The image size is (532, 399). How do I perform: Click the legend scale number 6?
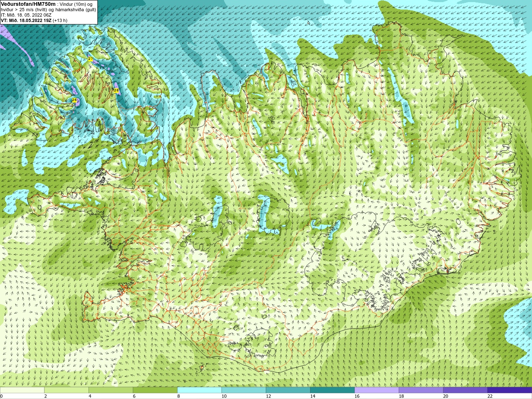[134, 396]
